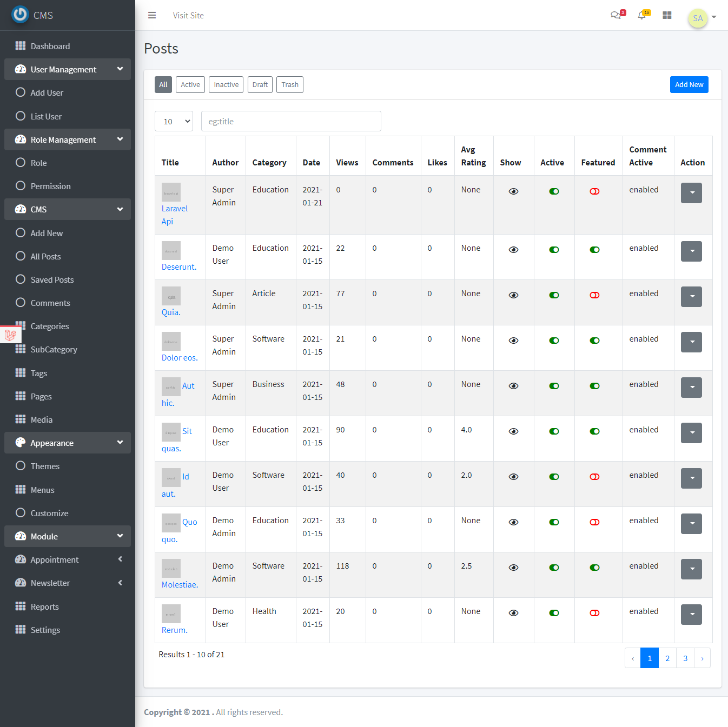View the Deserunt post eye icon
This screenshot has height=727, width=728.
(514, 250)
